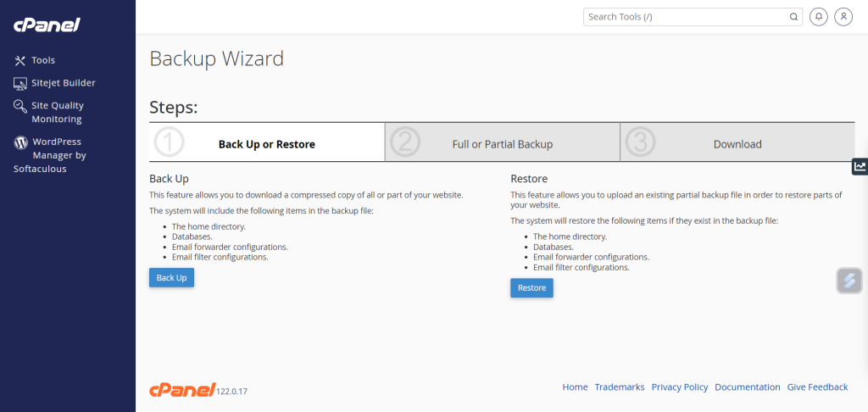Open the notifications bell
The height and width of the screenshot is (412, 868).
819,16
